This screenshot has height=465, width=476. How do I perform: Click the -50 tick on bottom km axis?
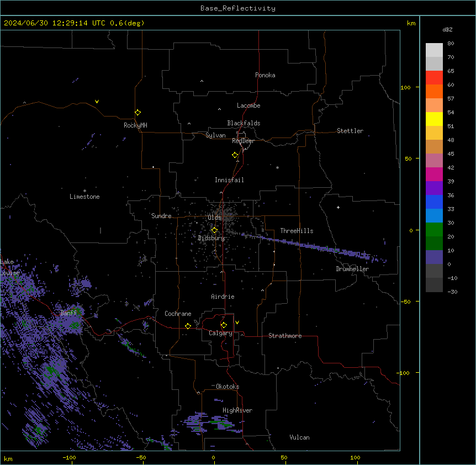[141, 457]
